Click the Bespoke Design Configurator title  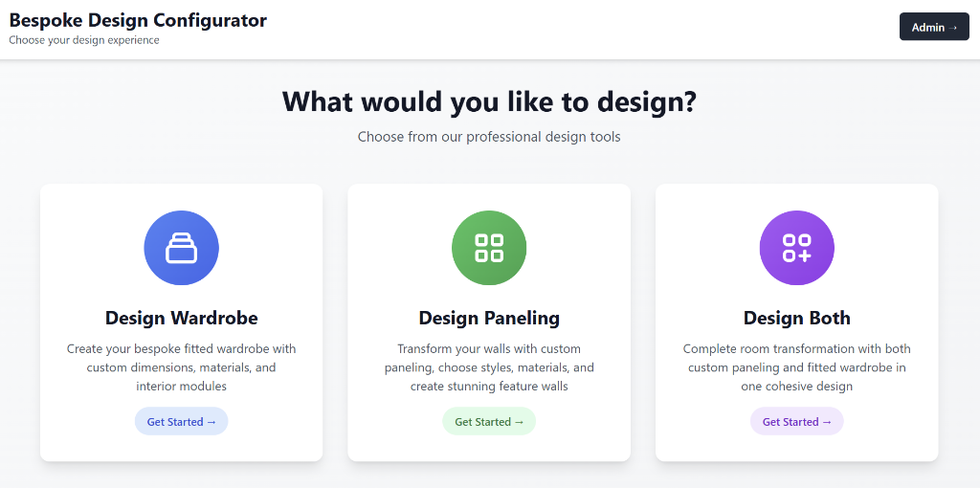(x=138, y=20)
